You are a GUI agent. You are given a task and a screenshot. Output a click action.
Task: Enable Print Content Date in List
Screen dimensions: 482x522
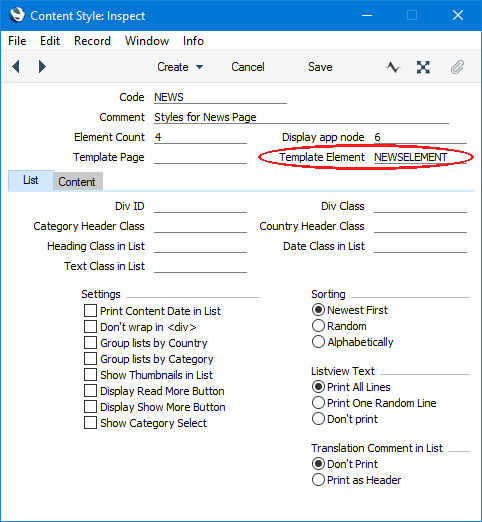[x=90, y=310]
